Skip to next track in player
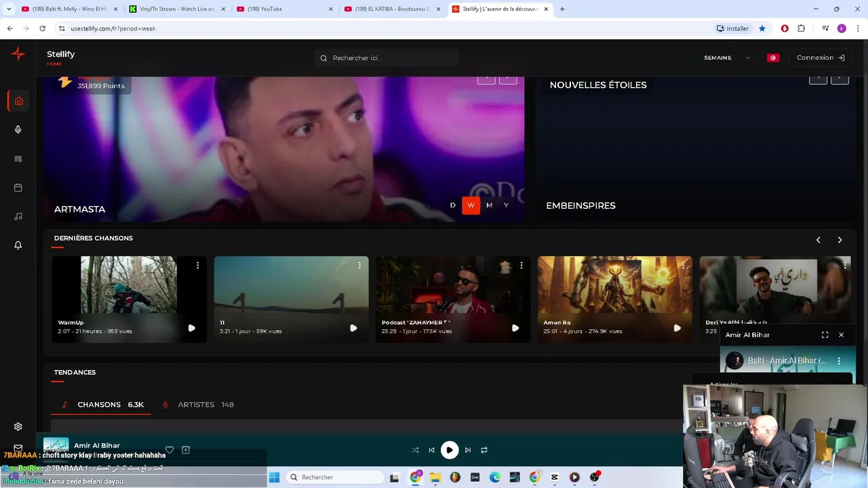 click(467, 450)
